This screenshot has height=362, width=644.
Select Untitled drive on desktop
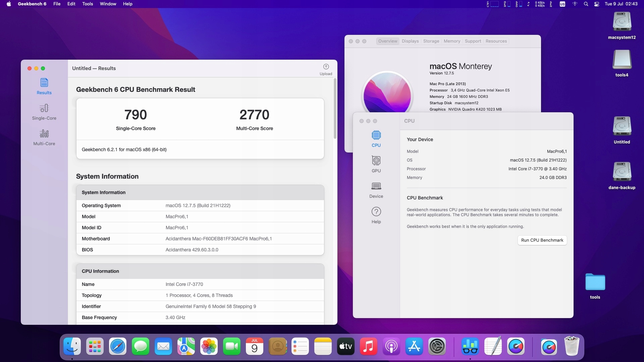[x=622, y=130]
